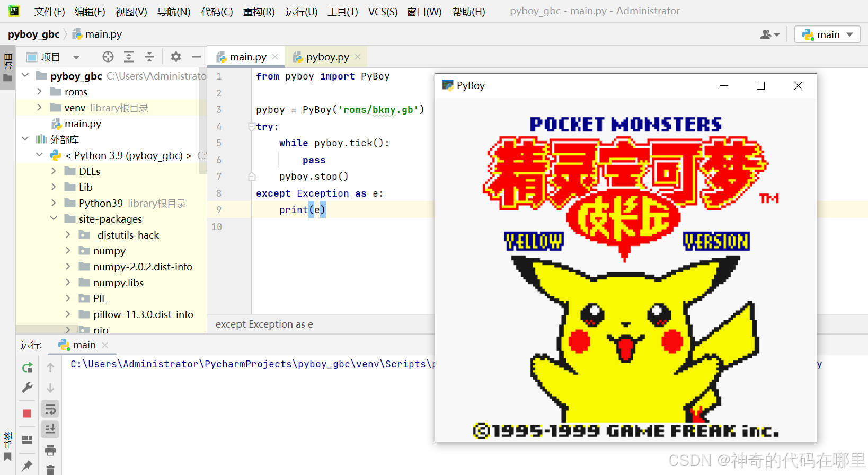Click the expand all icon in project panel
The image size is (868, 475).
coord(129,57)
